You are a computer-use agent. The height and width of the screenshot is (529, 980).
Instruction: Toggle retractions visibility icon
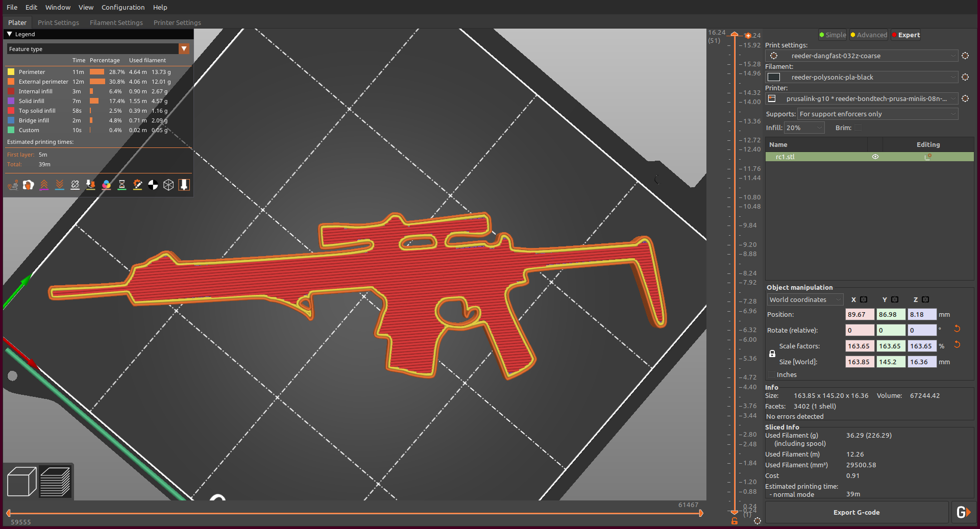point(44,185)
